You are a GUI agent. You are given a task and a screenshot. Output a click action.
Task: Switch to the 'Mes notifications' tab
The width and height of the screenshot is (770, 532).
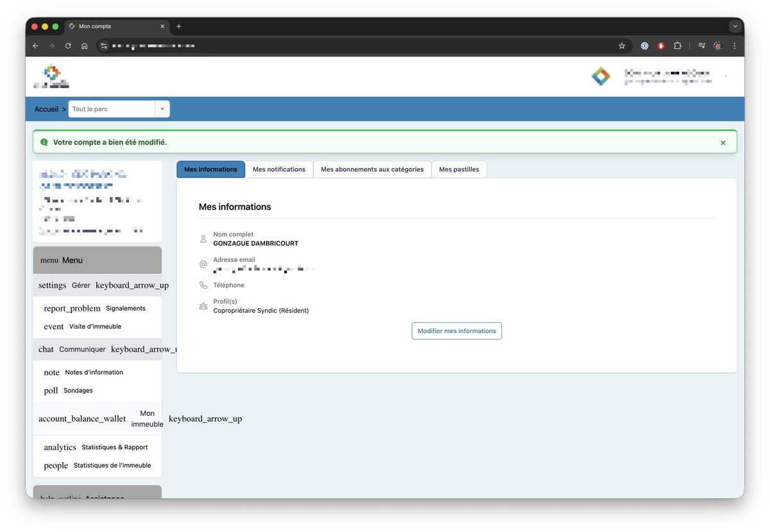click(279, 169)
